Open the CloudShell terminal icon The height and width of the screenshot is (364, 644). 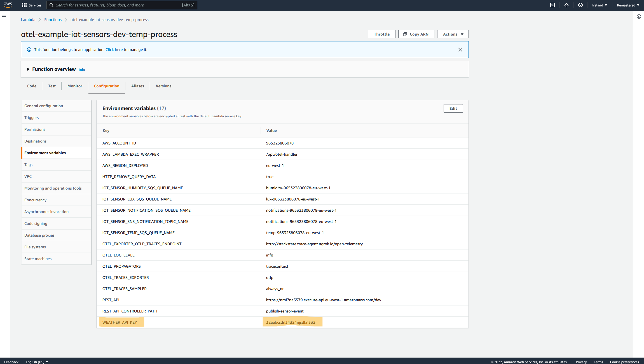(552, 5)
